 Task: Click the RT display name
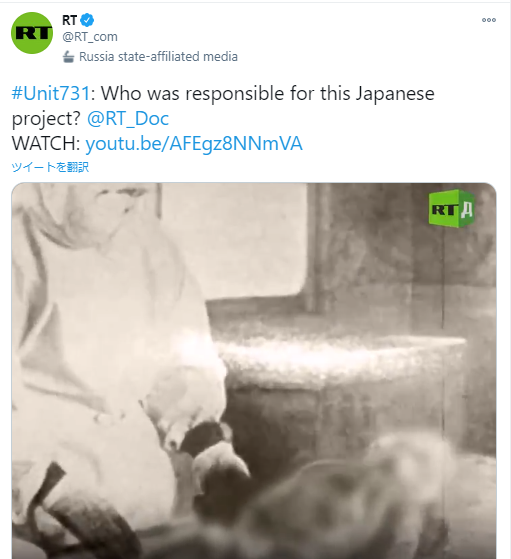tap(69, 20)
